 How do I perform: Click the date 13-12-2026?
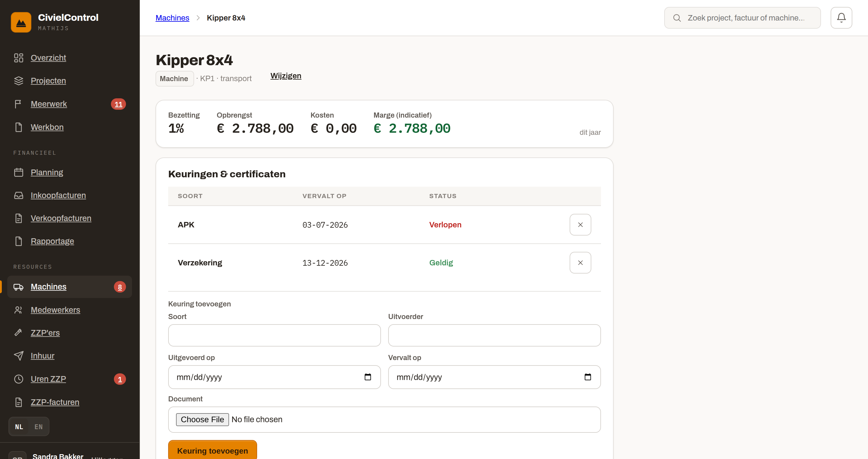point(325,263)
